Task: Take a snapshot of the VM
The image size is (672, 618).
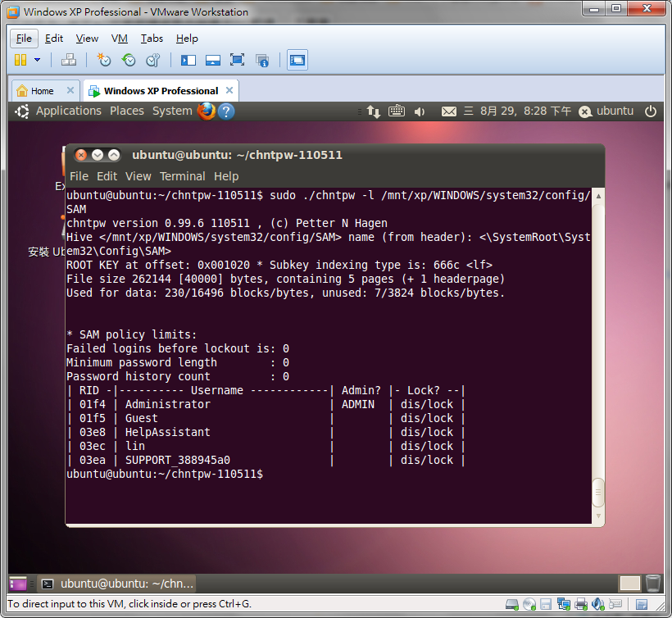Action: [x=104, y=60]
